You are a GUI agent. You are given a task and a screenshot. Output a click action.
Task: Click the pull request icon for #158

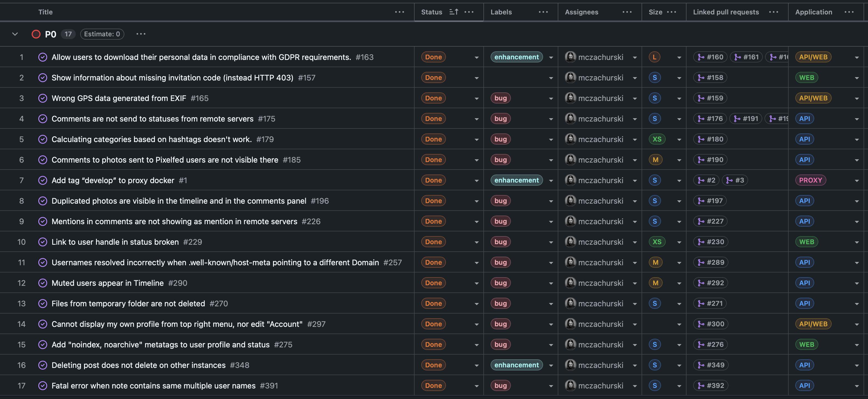(701, 77)
